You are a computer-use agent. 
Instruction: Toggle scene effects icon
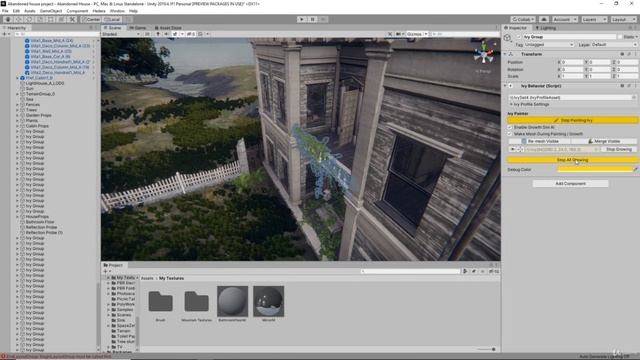[175, 34]
